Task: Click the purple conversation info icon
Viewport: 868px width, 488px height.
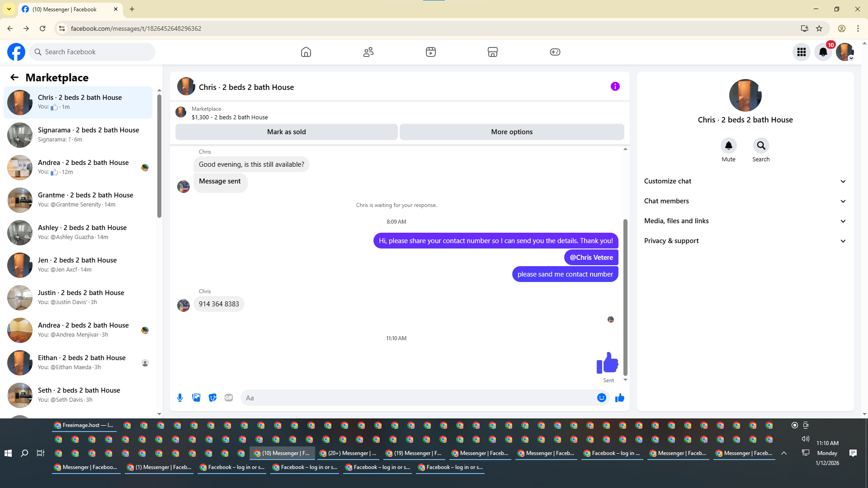Action: [x=615, y=86]
